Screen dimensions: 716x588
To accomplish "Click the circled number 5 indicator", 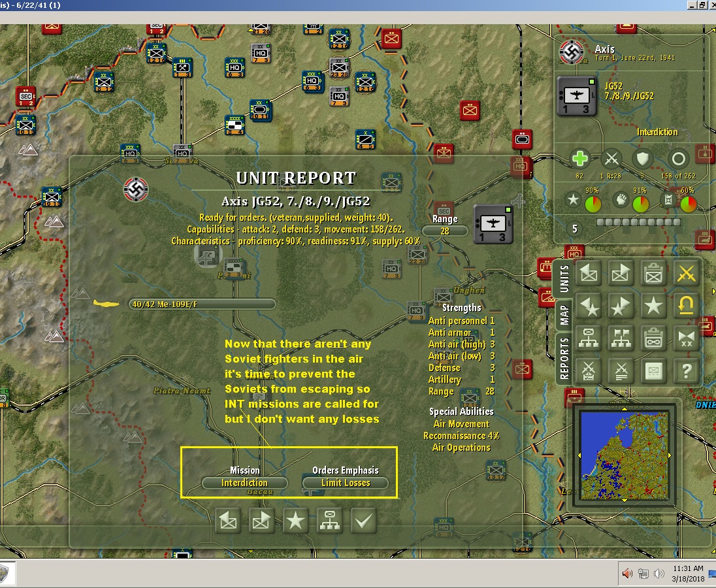I will point(574,229).
